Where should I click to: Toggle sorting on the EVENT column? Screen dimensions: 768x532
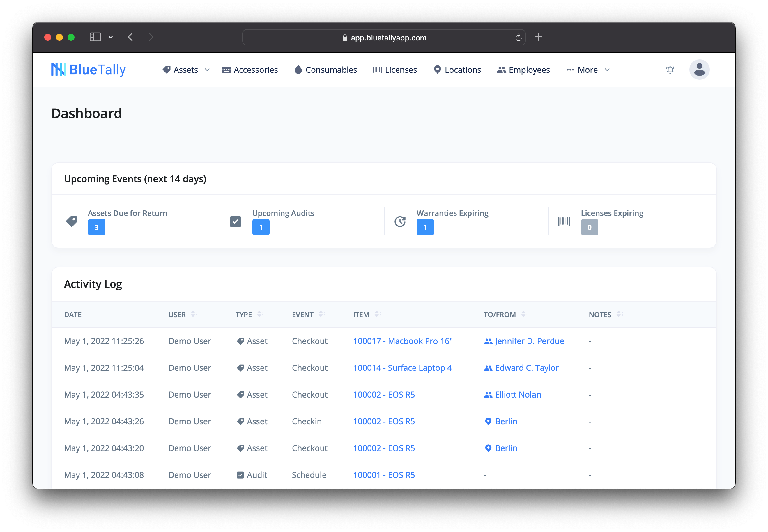point(321,314)
